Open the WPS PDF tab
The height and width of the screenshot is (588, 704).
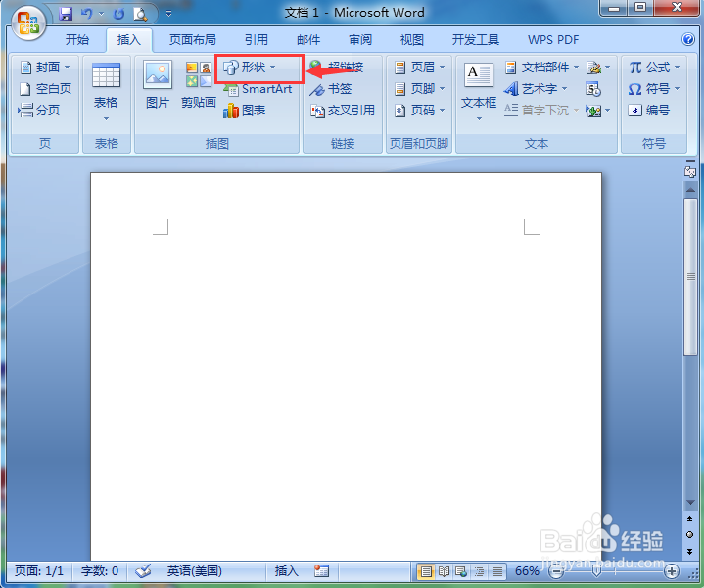click(x=553, y=40)
